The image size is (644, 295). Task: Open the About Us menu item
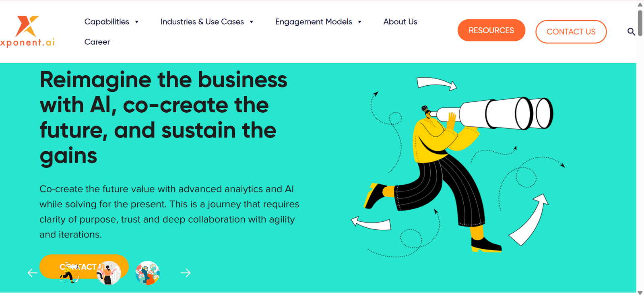400,22
